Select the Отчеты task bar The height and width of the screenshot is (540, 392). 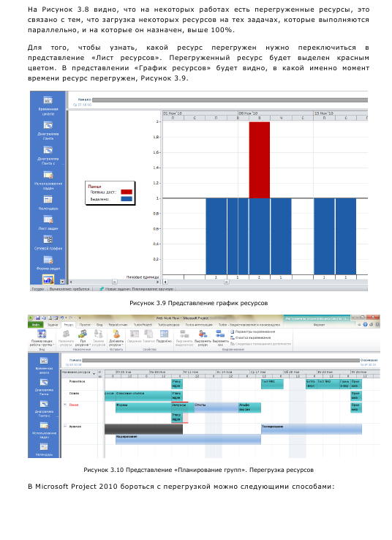pos(216,408)
